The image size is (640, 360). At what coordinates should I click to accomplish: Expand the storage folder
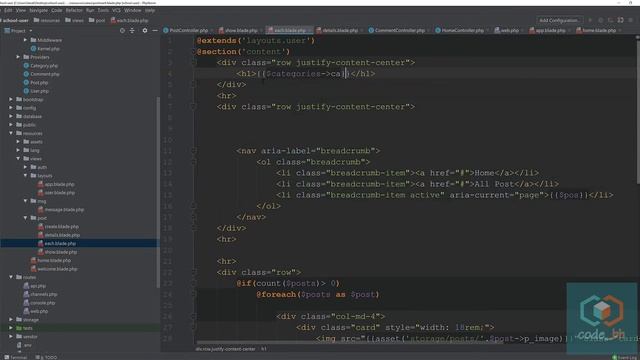point(11,320)
